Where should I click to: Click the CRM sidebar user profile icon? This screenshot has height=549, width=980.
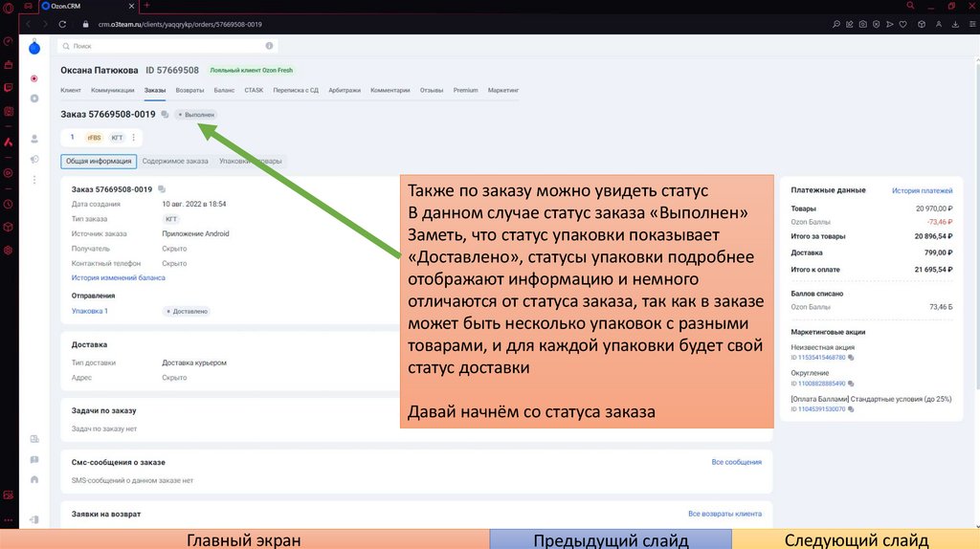[34, 139]
